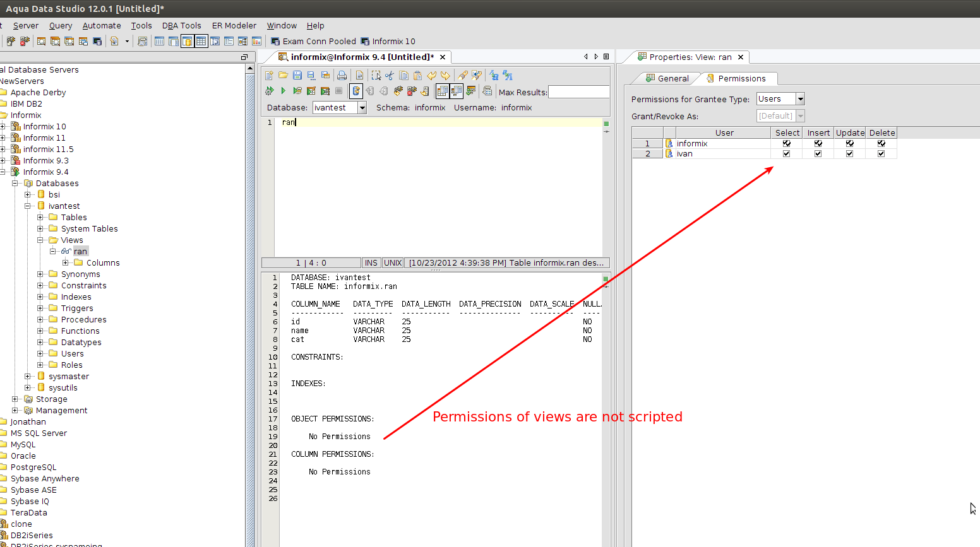
Task: Toggle Delete permission for ivan user
Action: coord(881,153)
